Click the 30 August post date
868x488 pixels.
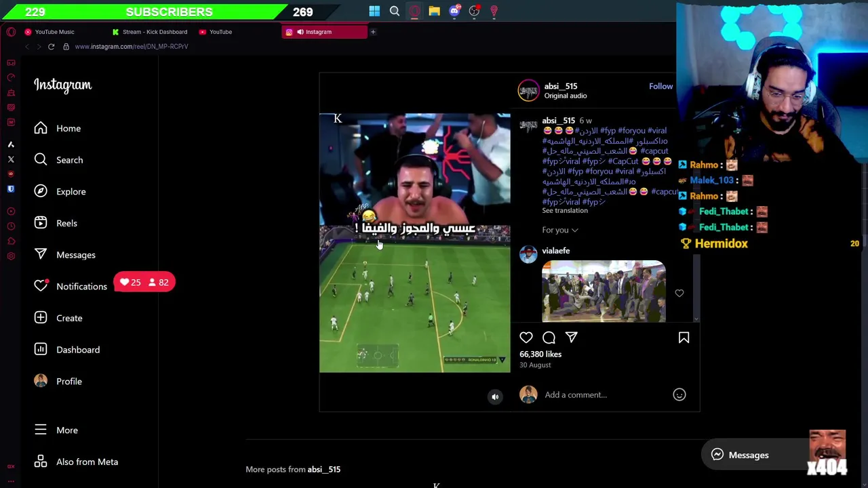[535, 365]
